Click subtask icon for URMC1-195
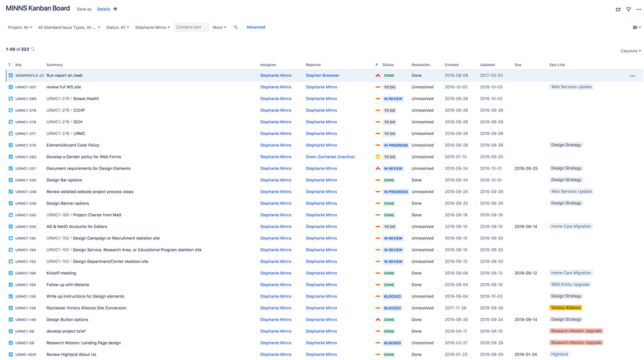Screen dimensions: 644x360 (x=11, y=238)
